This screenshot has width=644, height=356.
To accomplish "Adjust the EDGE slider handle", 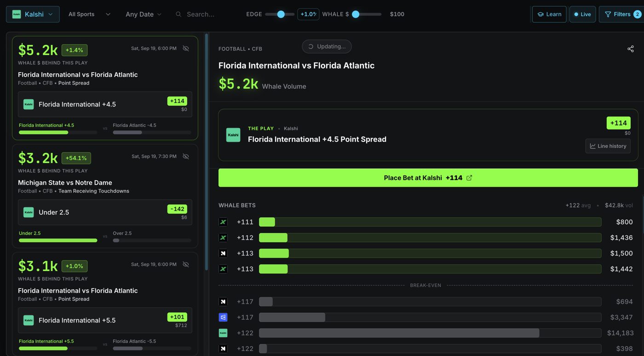I will pos(281,14).
